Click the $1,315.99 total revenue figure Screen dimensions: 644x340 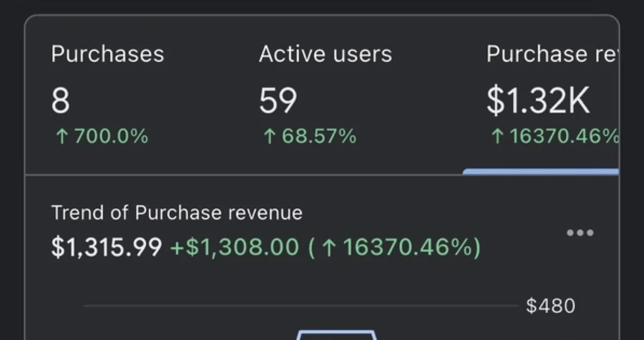(106, 247)
